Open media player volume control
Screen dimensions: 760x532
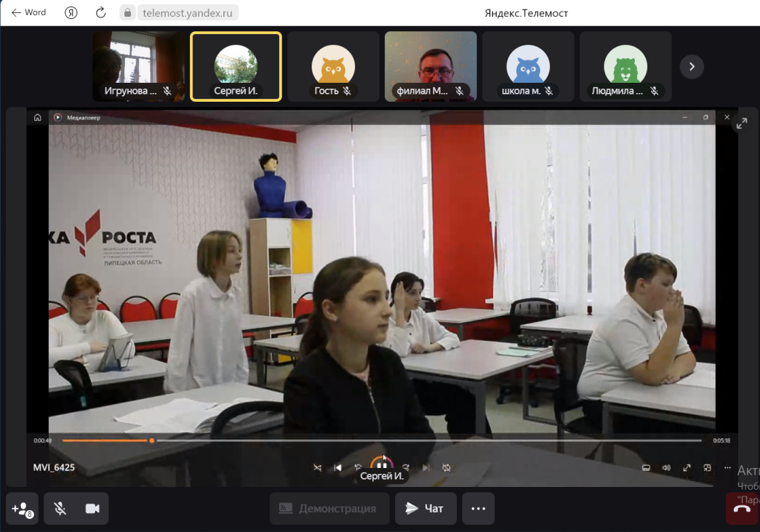pyautogui.click(x=666, y=467)
